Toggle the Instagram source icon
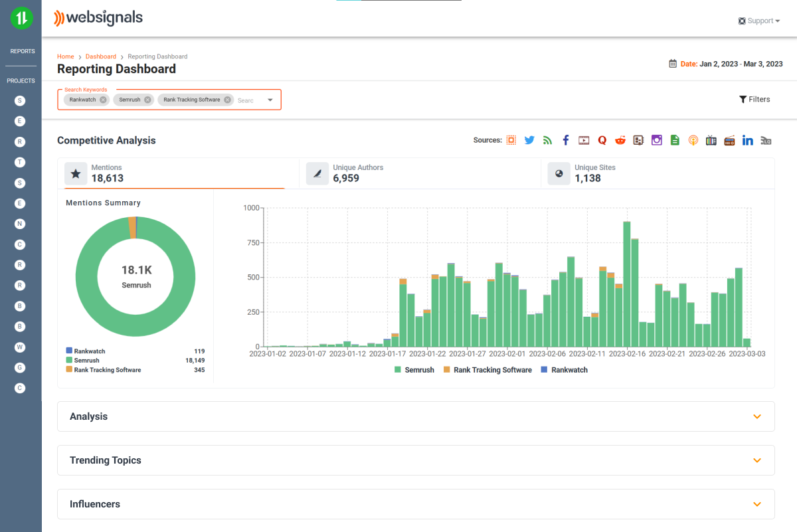The image size is (797, 532). tap(657, 140)
